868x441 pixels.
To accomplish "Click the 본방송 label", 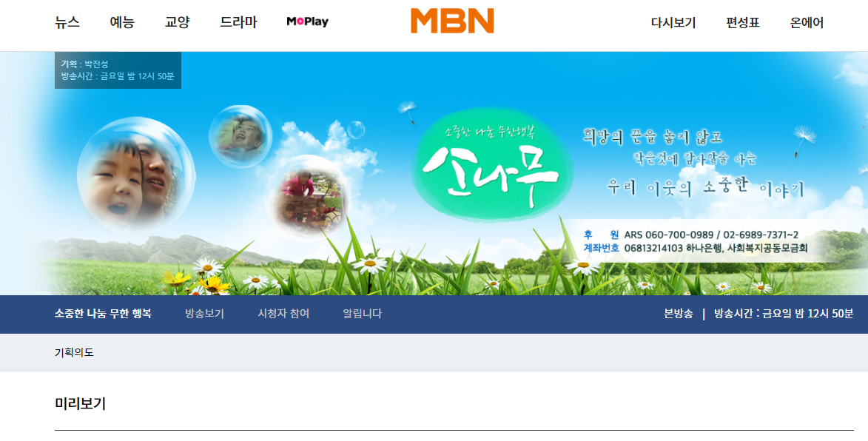I will (678, 314).
